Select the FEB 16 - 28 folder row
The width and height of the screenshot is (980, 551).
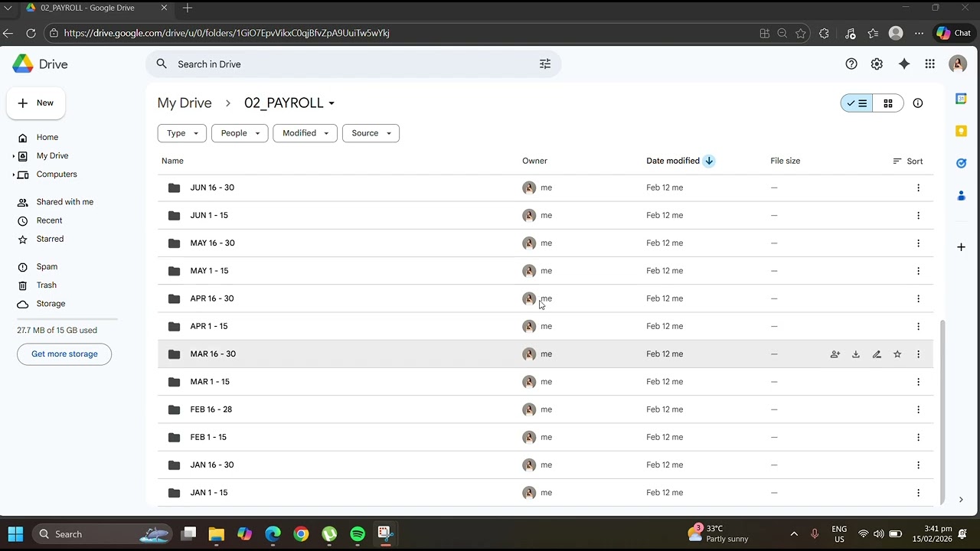click(x=545, y=409)
